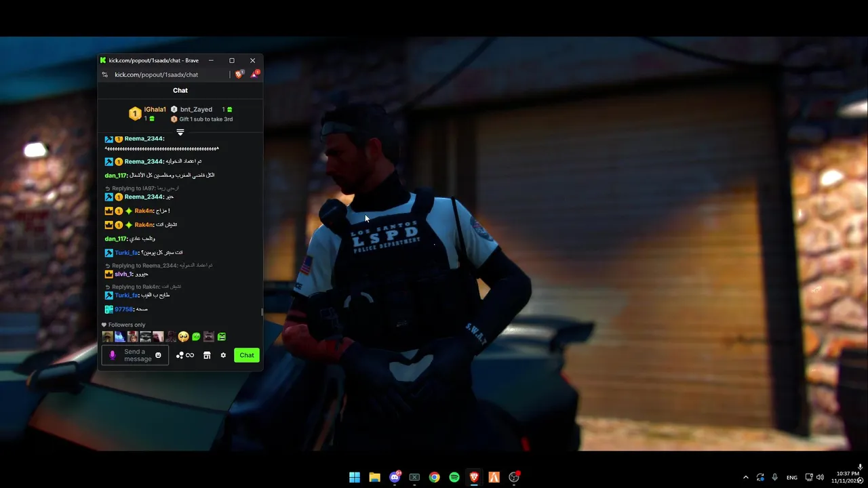The width and height of the screenshot is (868, 488).
Task: Click the green Chat send button
Action: click(x=247, y=355)
